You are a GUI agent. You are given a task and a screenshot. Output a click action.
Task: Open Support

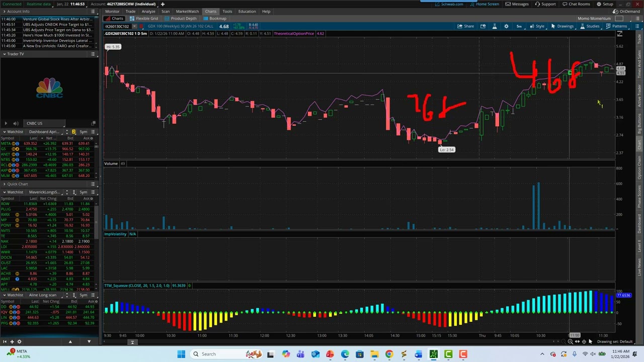point(545,4)
